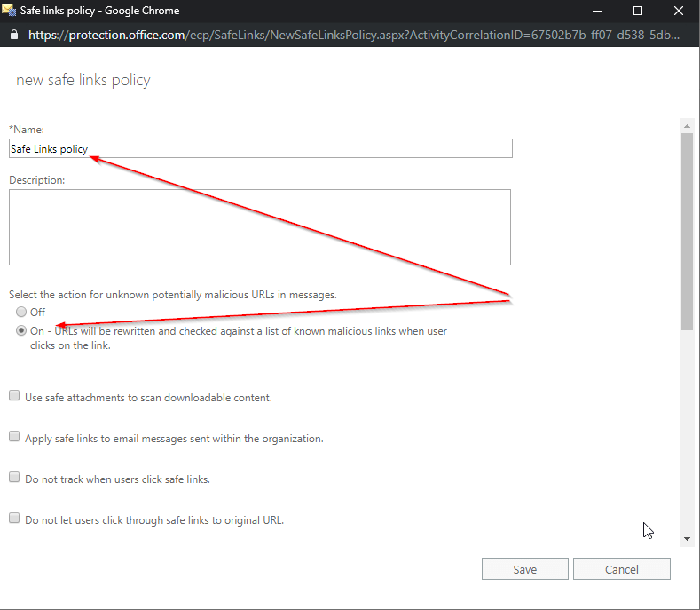Click the scrollbar down arrow
Viewport: 700px width, 610px height.
click(x=686, y=538)
